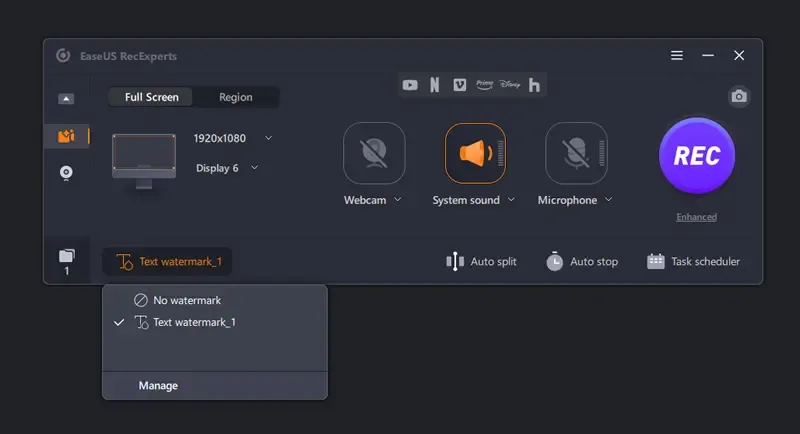Click the Hulu h icon

point(534,85)
